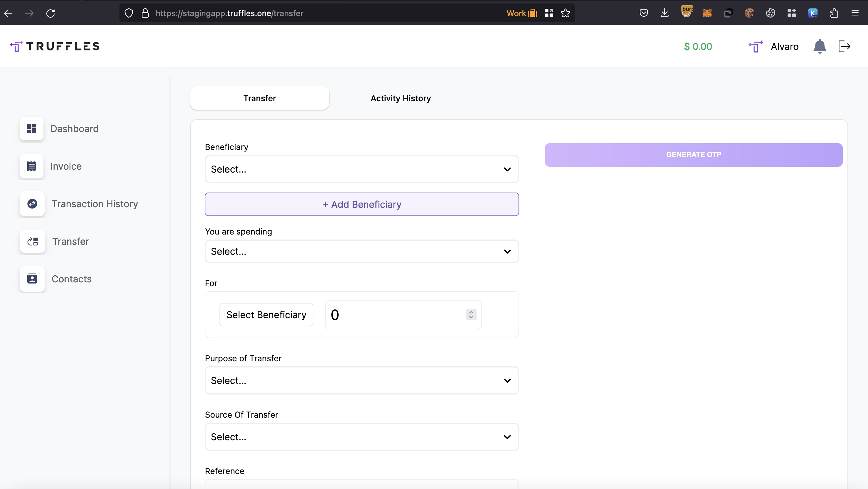868x489 pixels.
Task: Click the Add Beneficiary button
Action: pyautogui.click(x=362, y=204)
